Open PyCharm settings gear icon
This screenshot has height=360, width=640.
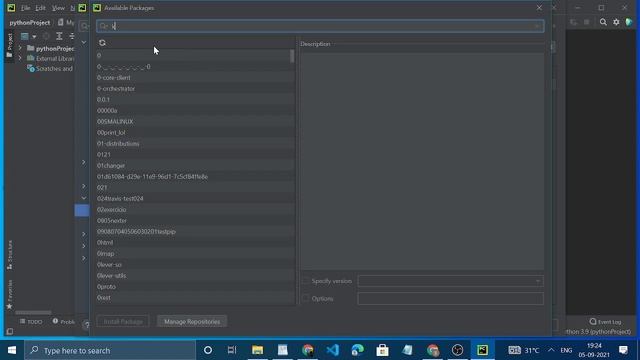tap(616, 22)
